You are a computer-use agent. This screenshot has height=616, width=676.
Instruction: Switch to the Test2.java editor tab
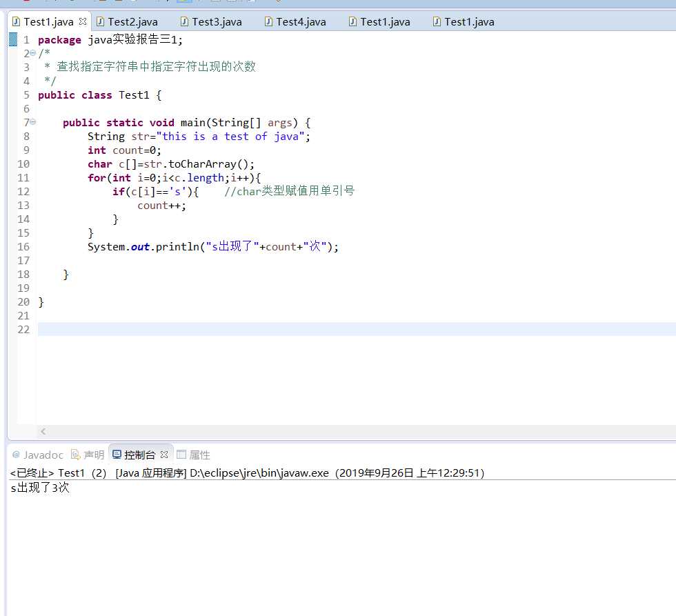[127, 21]
